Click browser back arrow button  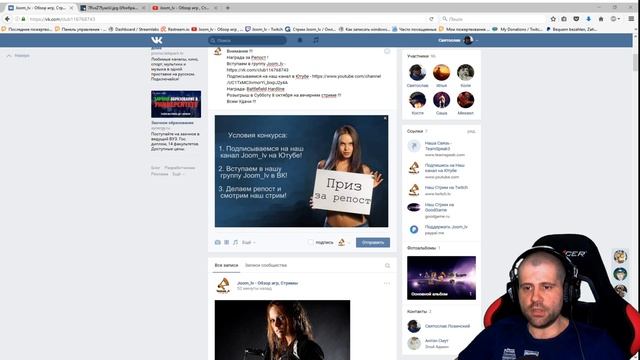click(7, 19)
